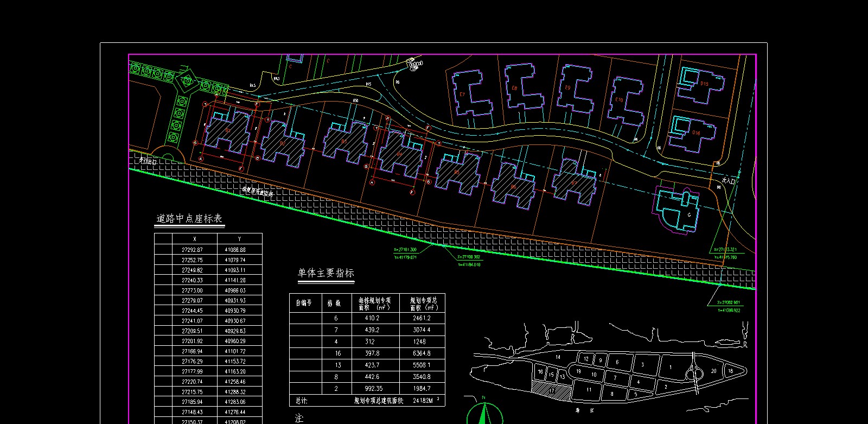Select the 27292.87 X coordinate cell
Screen dimensions: 868x424
pos(192,250)
